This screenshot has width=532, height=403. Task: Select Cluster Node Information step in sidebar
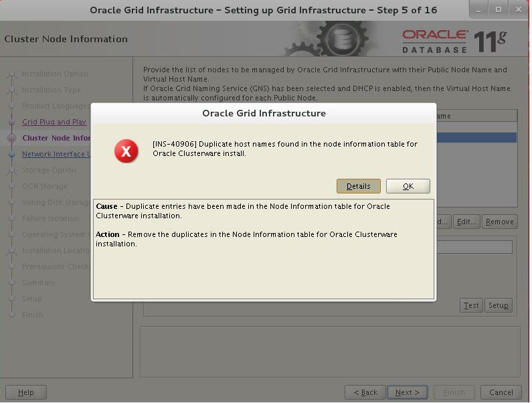(x=56, y=138)
